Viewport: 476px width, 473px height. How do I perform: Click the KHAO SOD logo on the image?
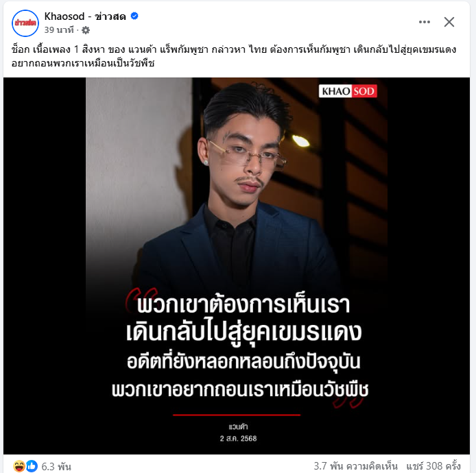pos(348,91)
